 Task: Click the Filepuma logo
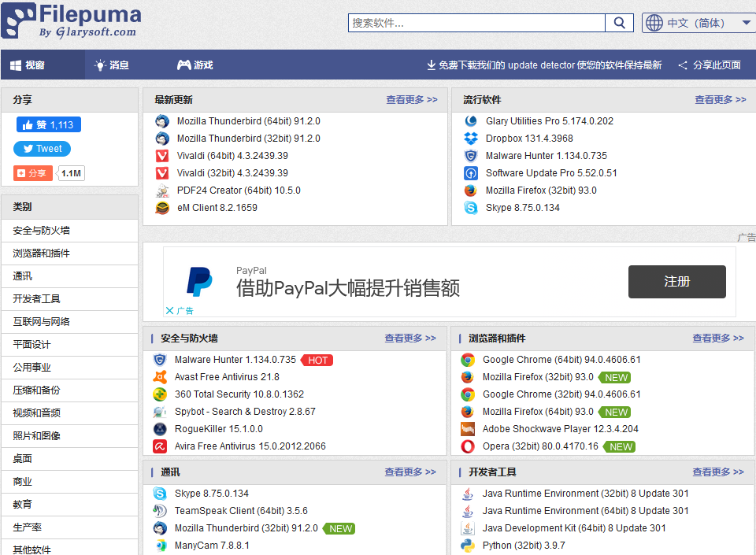[72, 21]
